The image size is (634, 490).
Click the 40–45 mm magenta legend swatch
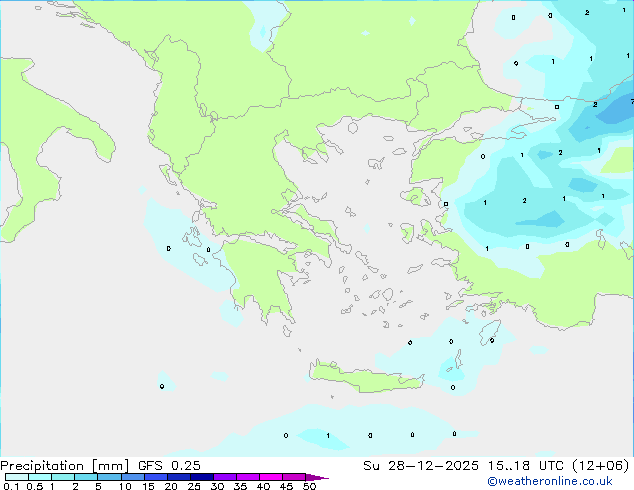pyautogui.click(x=271, y=477)
